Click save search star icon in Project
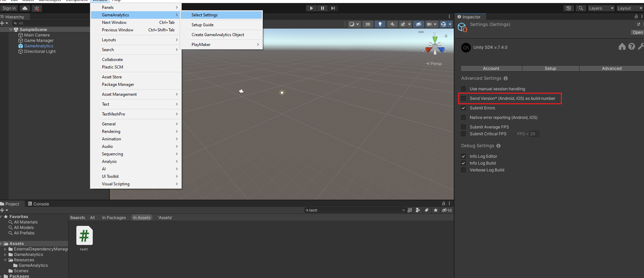The image size is (644, 278). click(x=436, y=210)
